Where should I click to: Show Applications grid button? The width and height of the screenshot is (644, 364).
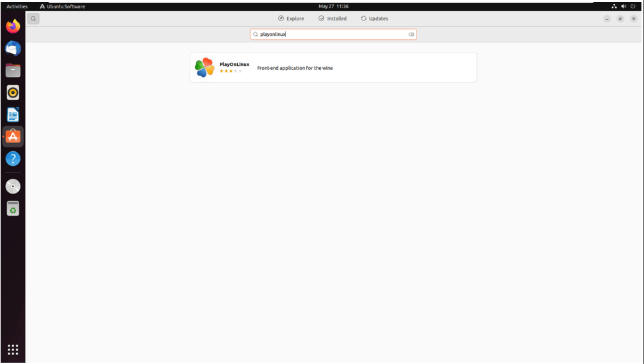tap(13, 350)
